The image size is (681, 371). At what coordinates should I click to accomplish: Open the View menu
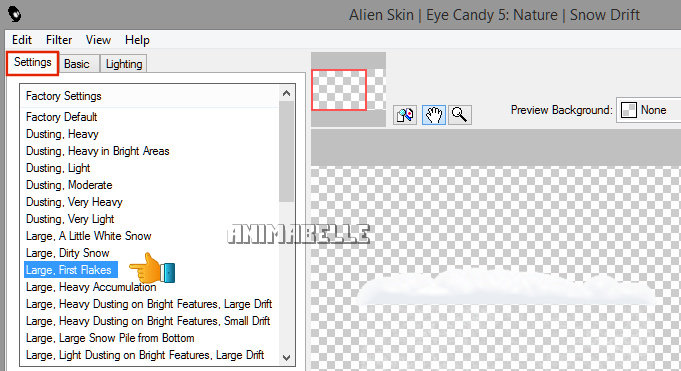98,40
